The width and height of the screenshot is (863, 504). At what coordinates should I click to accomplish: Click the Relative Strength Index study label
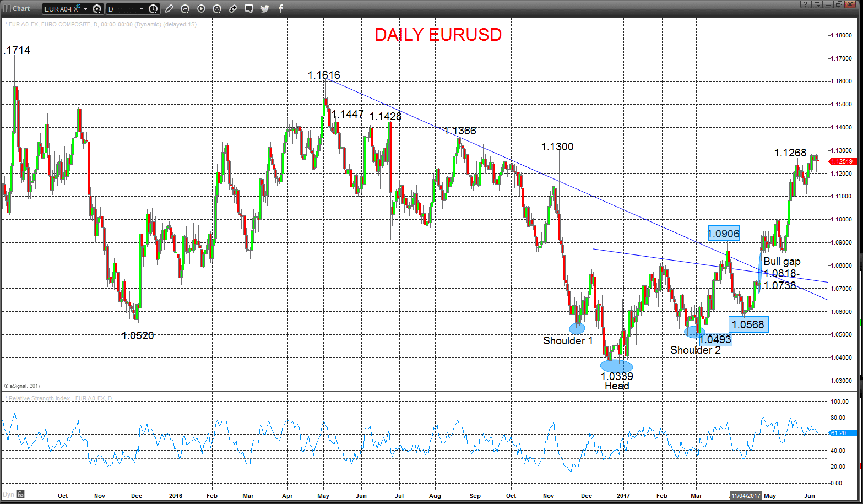(x=58, y=398)
